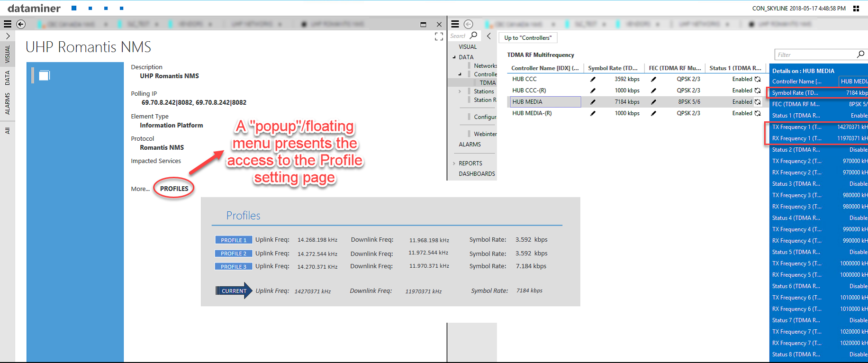This screenshot has width=868, height=363.
Task: Edit FEC pencil for HUB CCC
Action: tap(654, 79)
